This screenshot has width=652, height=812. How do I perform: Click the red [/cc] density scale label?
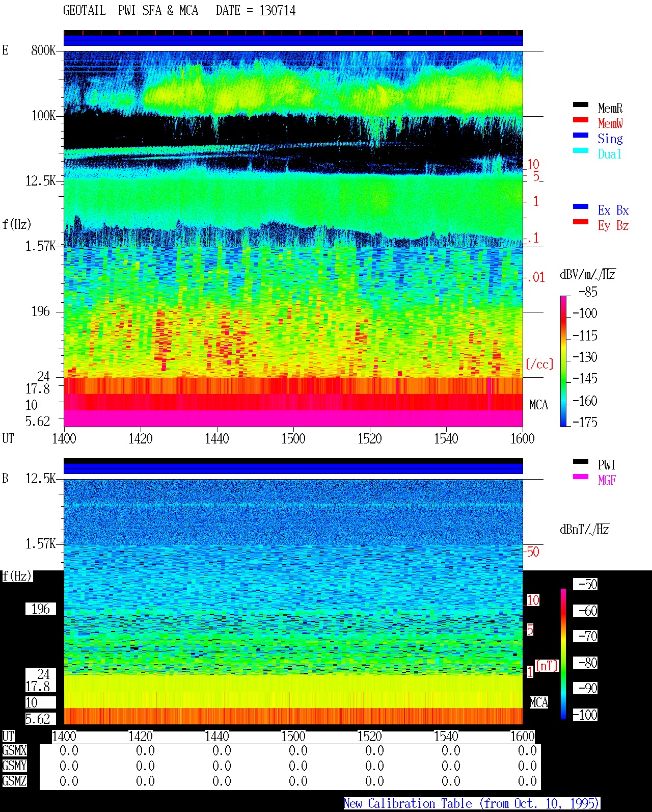click(539, 364)
